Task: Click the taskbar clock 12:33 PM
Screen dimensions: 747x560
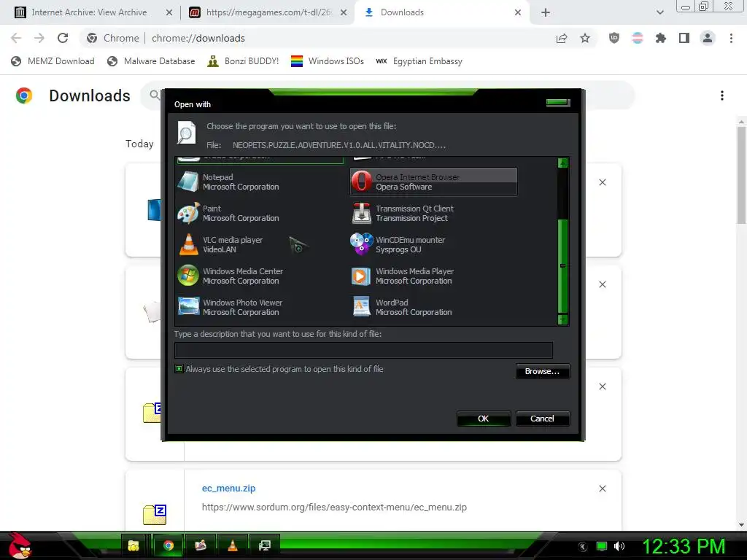Action: click(x=684, y=546)
